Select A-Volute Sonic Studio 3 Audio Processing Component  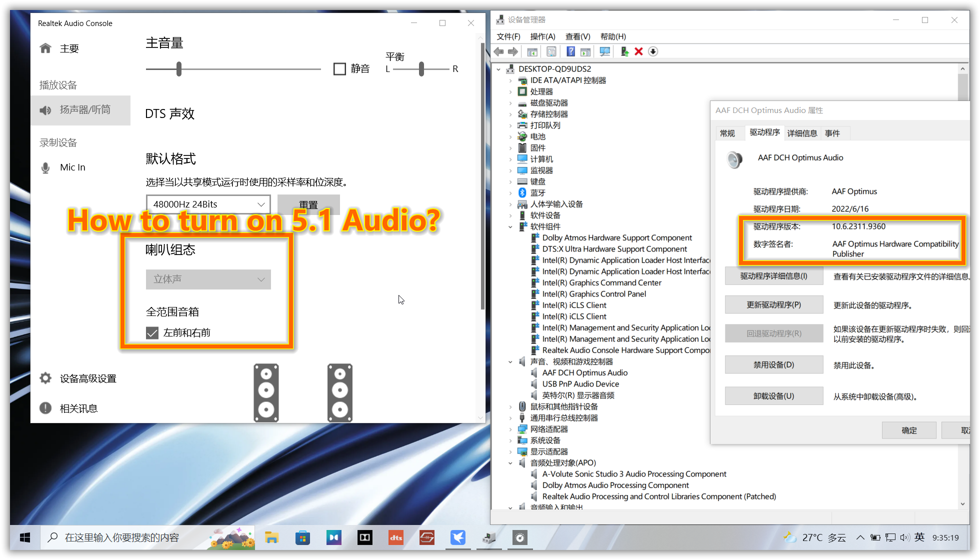[x=634, y=474]
